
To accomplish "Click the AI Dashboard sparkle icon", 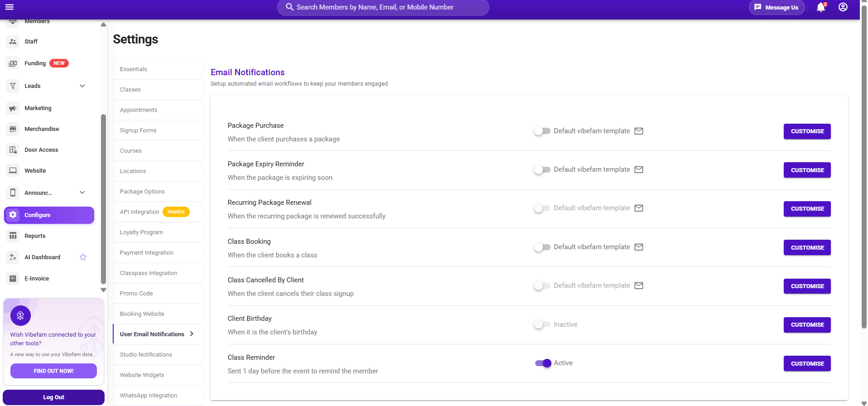I will pos(13,257).
